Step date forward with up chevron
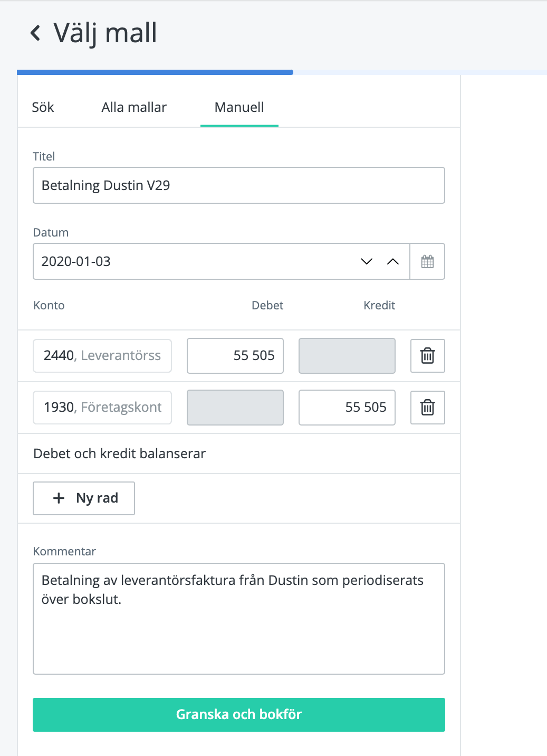Image resolution: width=547 pixels, height=756 pixels. (393, 261)
